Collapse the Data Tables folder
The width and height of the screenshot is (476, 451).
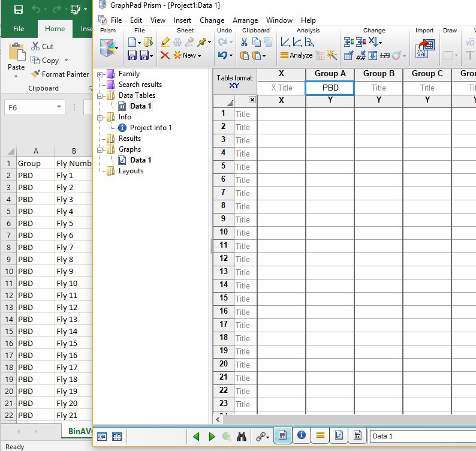(x=100, y=96)
